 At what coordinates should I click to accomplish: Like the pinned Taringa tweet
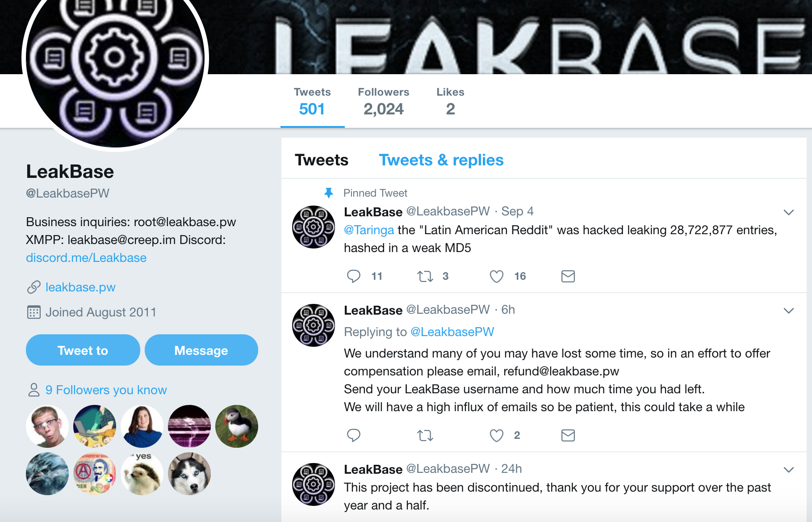pyautogui.click(x=496, y=276)
